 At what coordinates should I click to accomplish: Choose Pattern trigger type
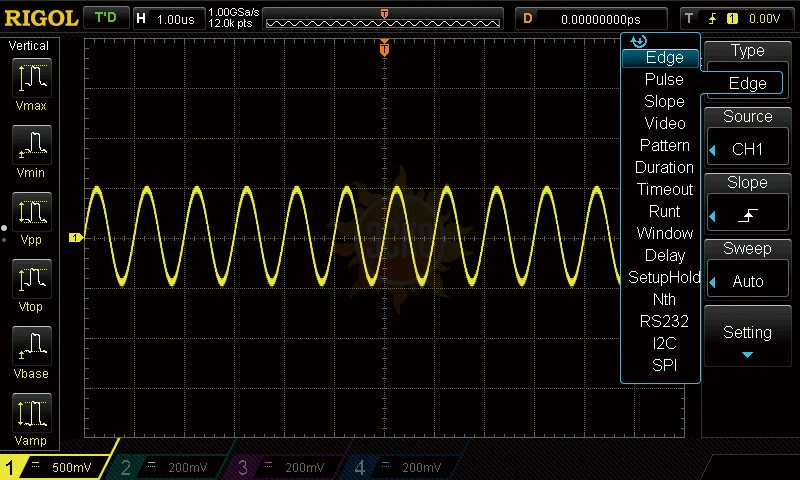(x=664, y=145)
